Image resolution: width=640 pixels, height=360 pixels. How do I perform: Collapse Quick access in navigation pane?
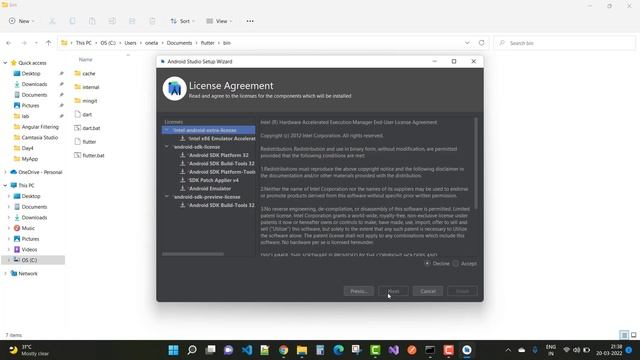pyautogui.click(x=5, y=63)
